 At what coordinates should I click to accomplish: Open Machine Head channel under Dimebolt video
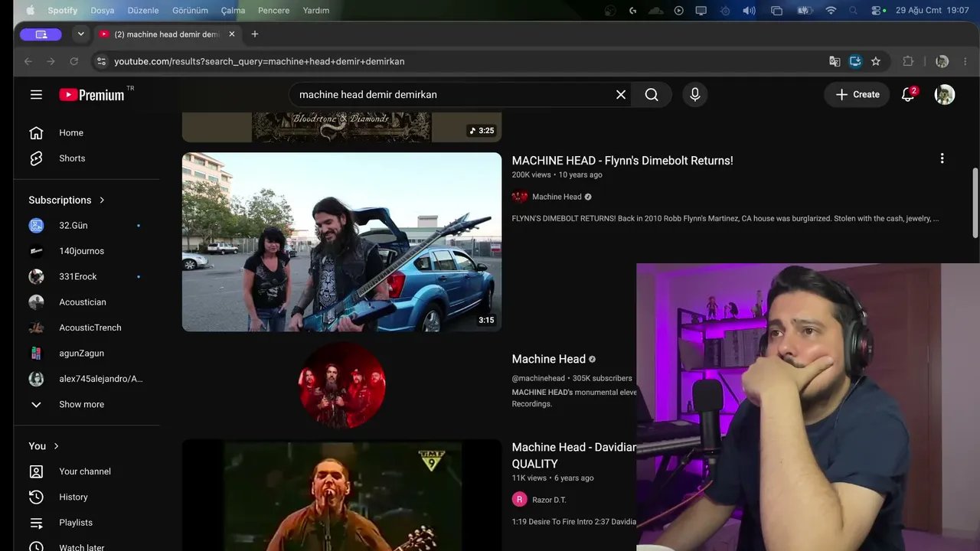coord(557,197)
